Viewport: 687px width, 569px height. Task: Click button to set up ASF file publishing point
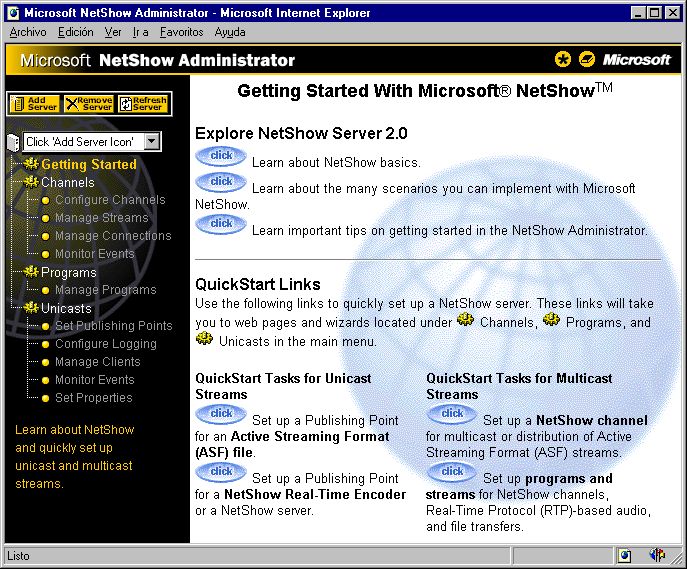pos(221,414)
